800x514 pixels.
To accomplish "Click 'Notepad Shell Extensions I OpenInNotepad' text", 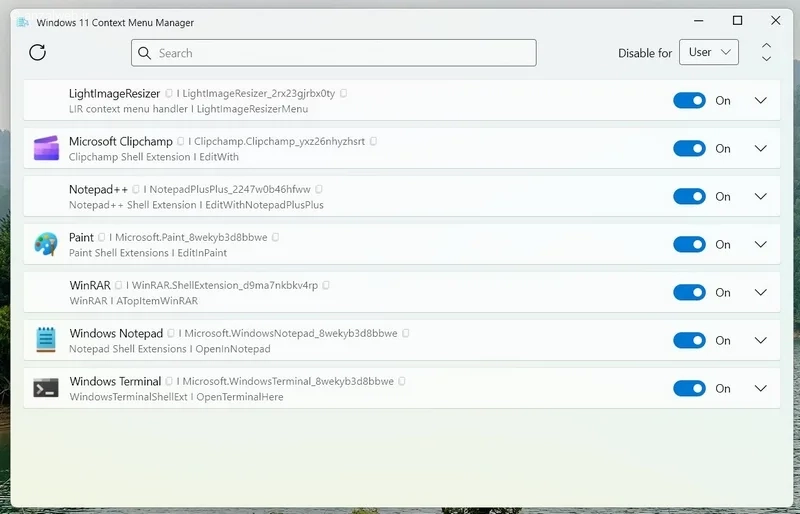I will click(x=170, y=349).
